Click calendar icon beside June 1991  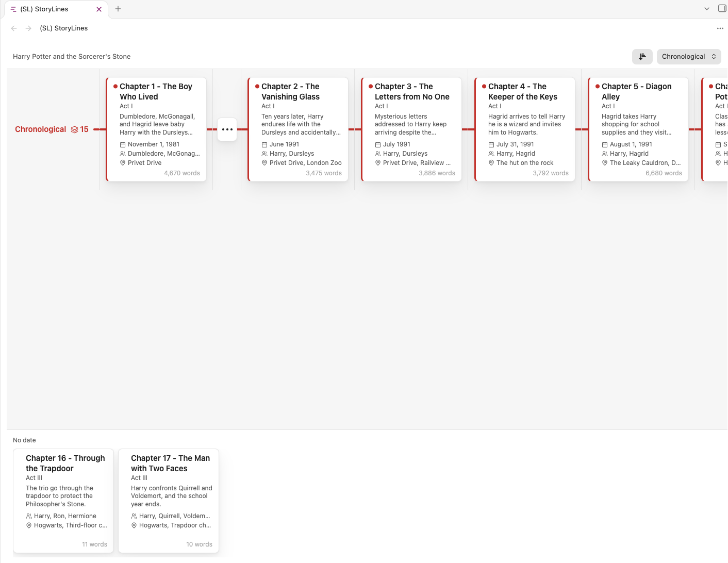tap(264, 144)
